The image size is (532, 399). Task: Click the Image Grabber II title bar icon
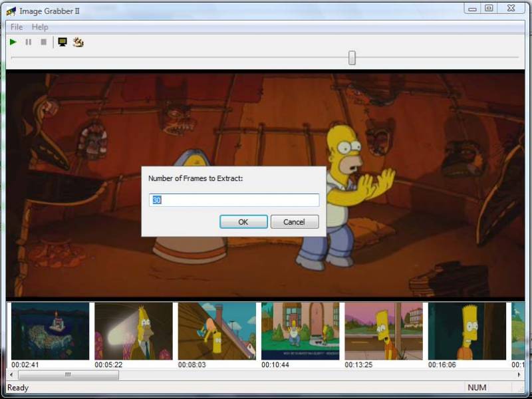pyautogui.click(x=11, y=11)
